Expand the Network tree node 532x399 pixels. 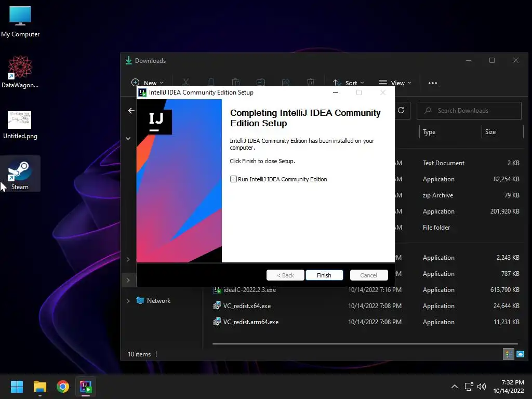pyautogui.click(x=128, y=301)
